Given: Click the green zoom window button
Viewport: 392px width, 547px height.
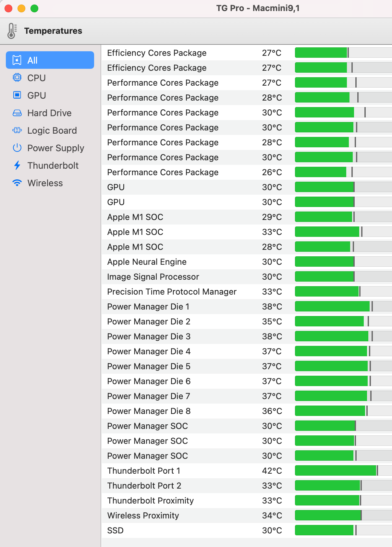Looking at the screenshot, I should pyautogui.click(x=34, y=8).
